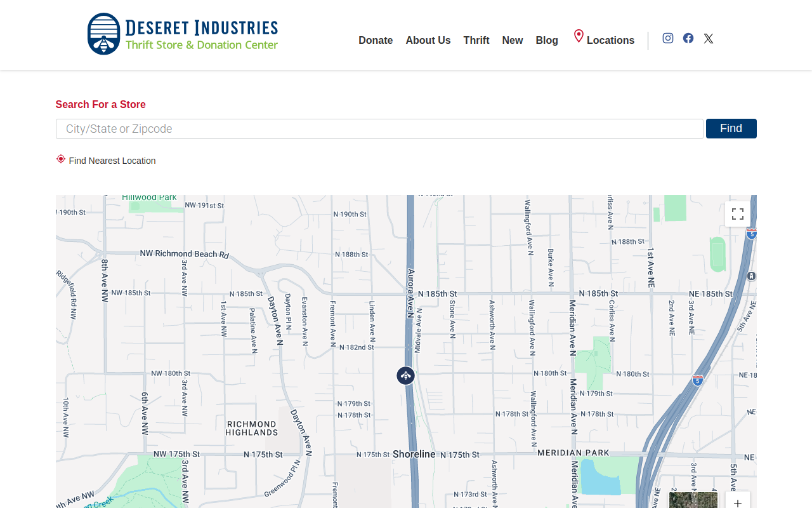The width and height of the screenshot is (812, 508).
Task: Open the About Us menu
Action: 428,41
